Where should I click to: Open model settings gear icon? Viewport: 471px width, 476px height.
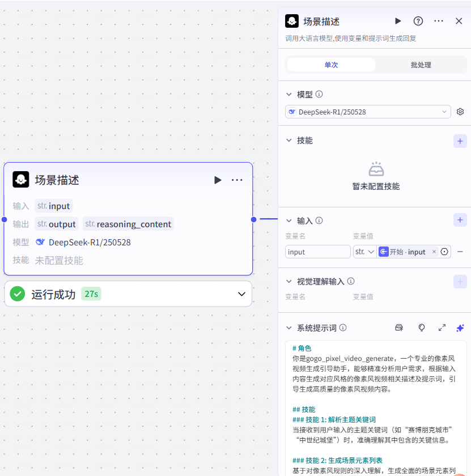(x=460, y=112)
